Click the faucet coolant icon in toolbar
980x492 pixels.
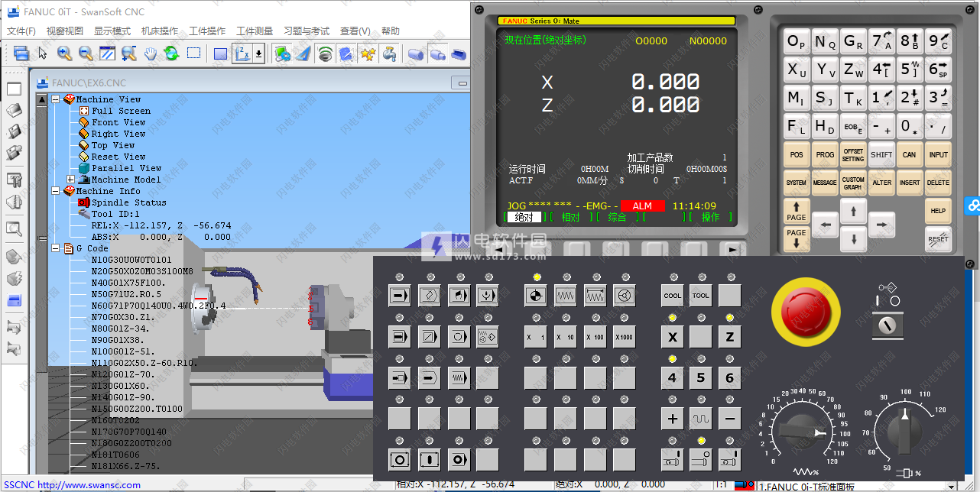[x=390, y=53]
